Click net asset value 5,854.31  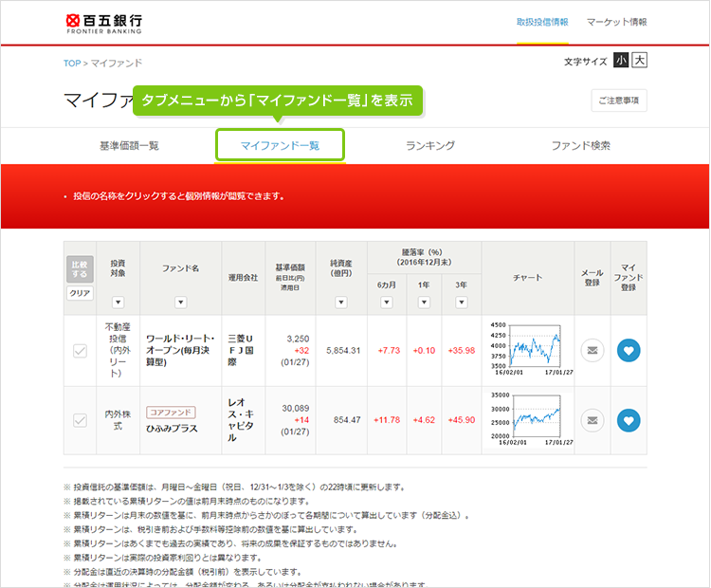click(x=343, y=350)
